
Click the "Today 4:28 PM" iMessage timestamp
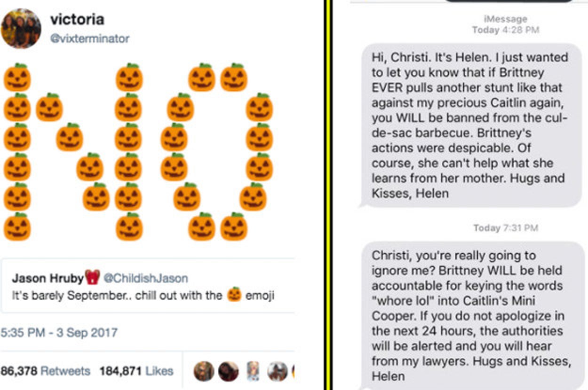[x=506, y=30]
